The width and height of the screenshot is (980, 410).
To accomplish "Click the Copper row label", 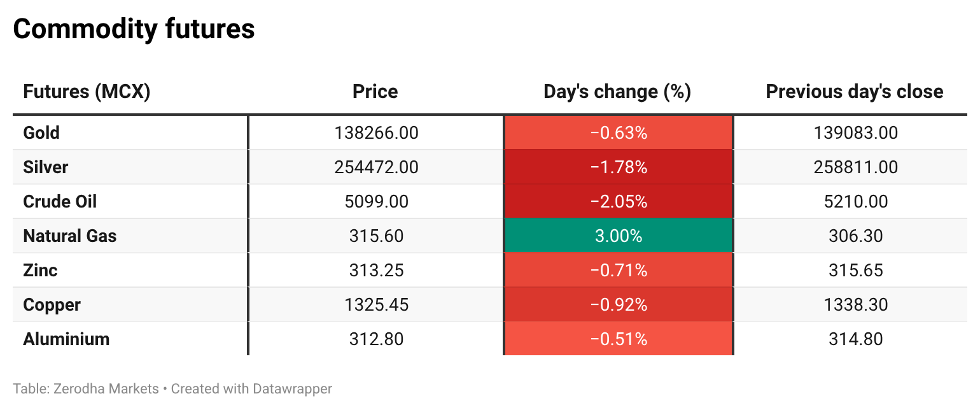I will pos(52,304).
